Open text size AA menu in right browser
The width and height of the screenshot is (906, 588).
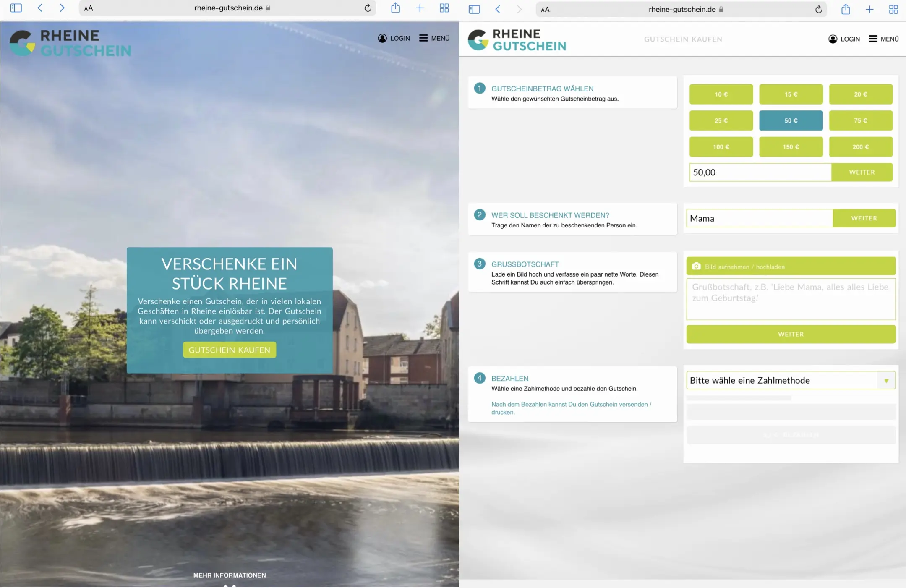pyautogui.click(x=545, y=10)
